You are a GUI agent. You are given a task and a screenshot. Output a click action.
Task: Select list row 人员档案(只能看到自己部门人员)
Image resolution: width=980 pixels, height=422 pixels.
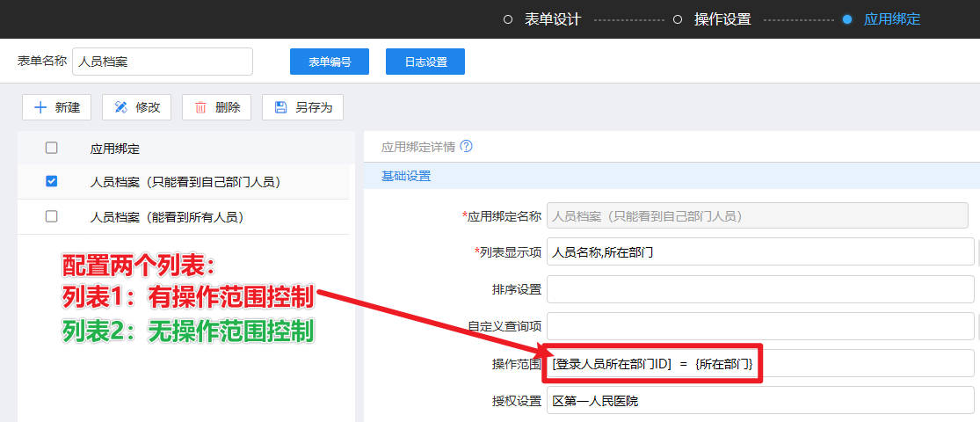point(185,181)
